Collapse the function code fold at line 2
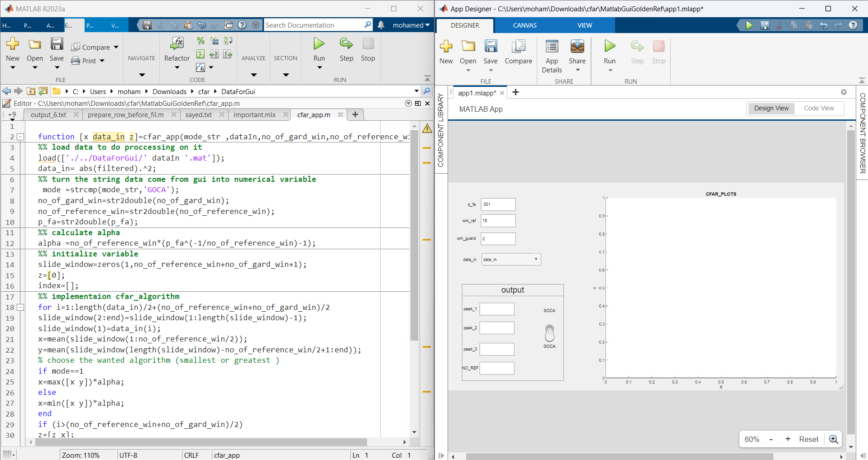The image size is (868, 460). point(20,137)
